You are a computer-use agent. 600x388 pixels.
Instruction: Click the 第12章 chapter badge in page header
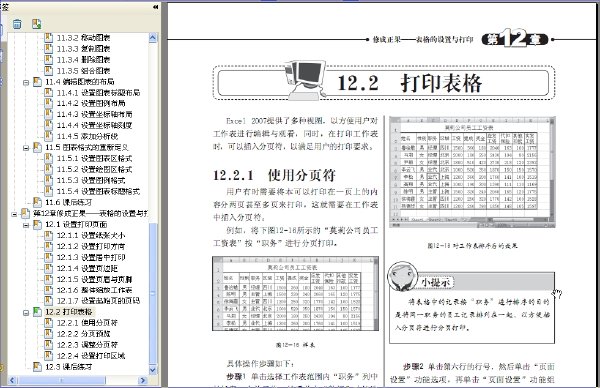point(515,39)
